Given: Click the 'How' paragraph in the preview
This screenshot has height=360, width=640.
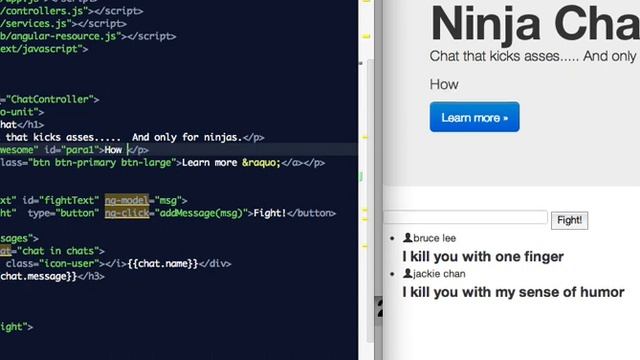Looking at the screenshot, I should coord(444,84).
